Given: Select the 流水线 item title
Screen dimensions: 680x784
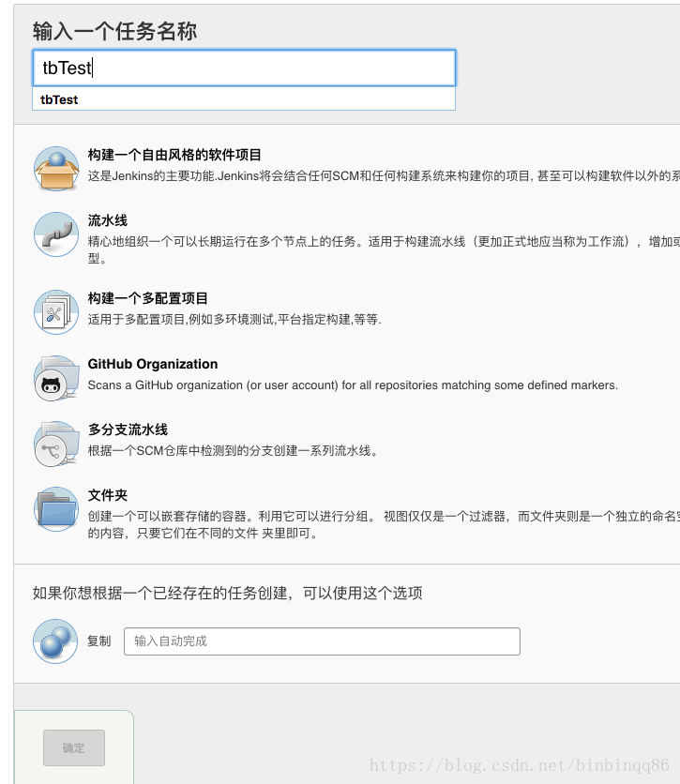Looking at the screenshot, I should coord(108,220).
